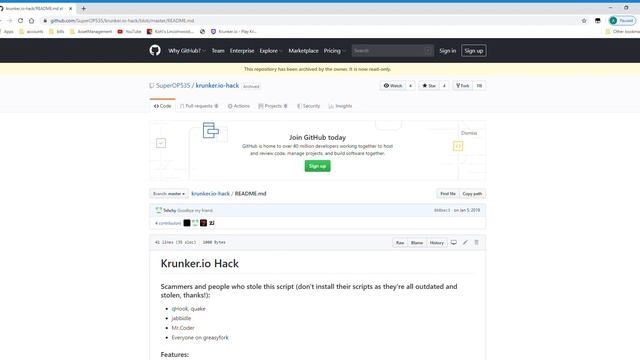Open the Chrome profile avatar button
Screen dimensions: 640x360
point(622,20)
